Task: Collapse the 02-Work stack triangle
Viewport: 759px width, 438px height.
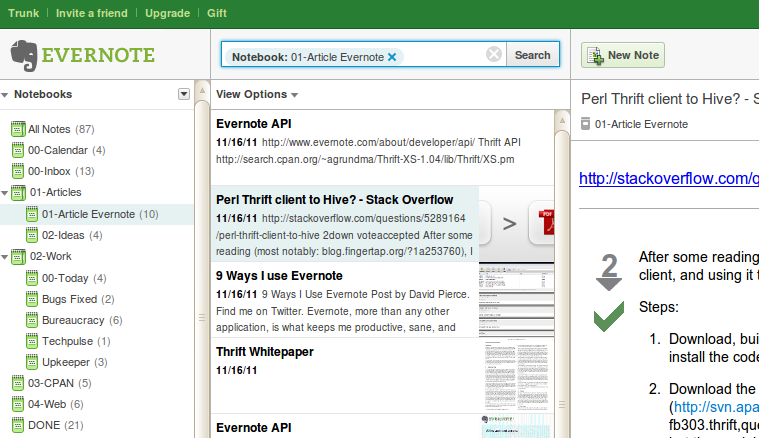Action: point(5,257)
